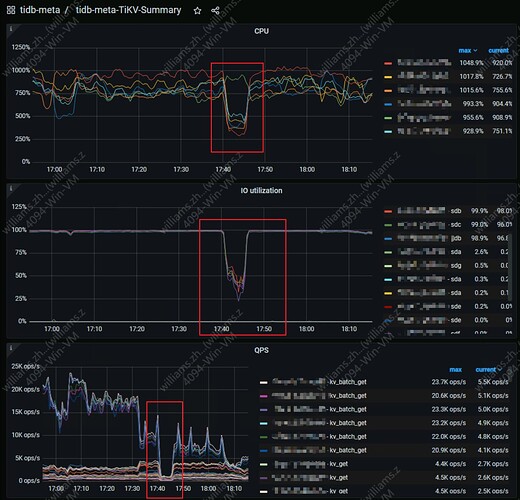The image size is (520, 500).
Task: Click orange swatch of CPU series 1015.6%
Action: [x=388, y=91]
